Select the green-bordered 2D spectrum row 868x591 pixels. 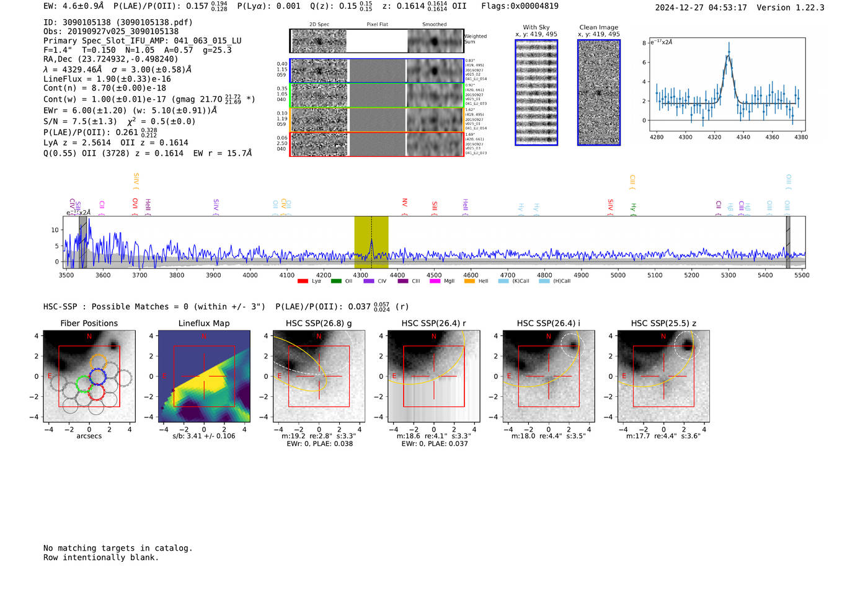(x=376, y=96)
